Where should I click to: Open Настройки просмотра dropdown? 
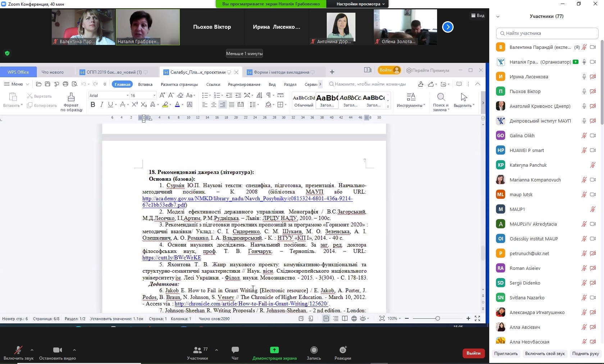pos(360,4)
